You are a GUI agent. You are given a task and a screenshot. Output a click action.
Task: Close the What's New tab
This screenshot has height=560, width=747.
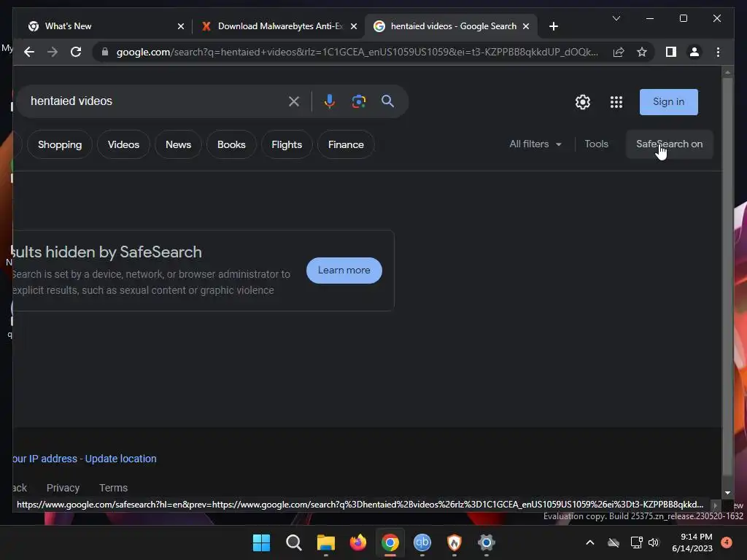pyautogui.click(x=181, y=26)
